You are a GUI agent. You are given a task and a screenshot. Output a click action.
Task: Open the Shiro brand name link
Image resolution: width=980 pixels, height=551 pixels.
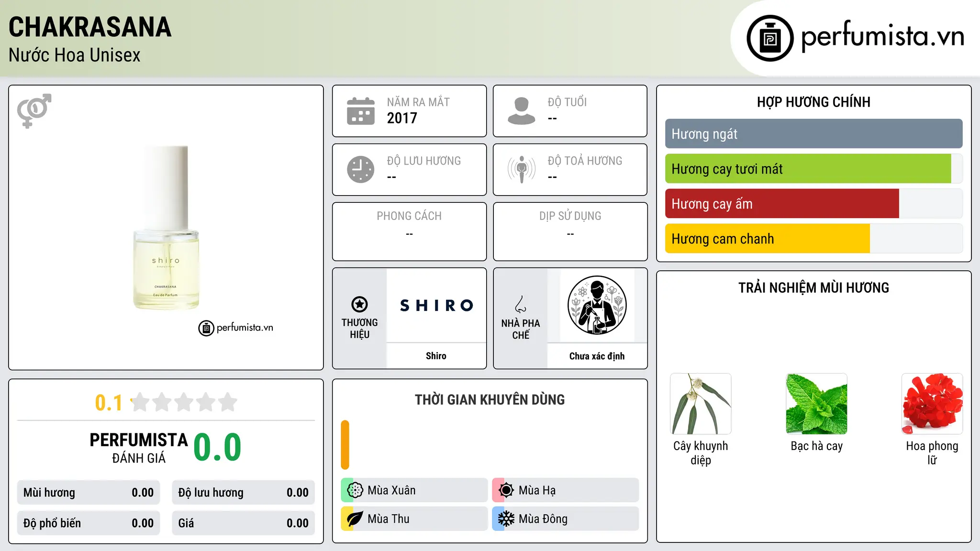point(436,356)
